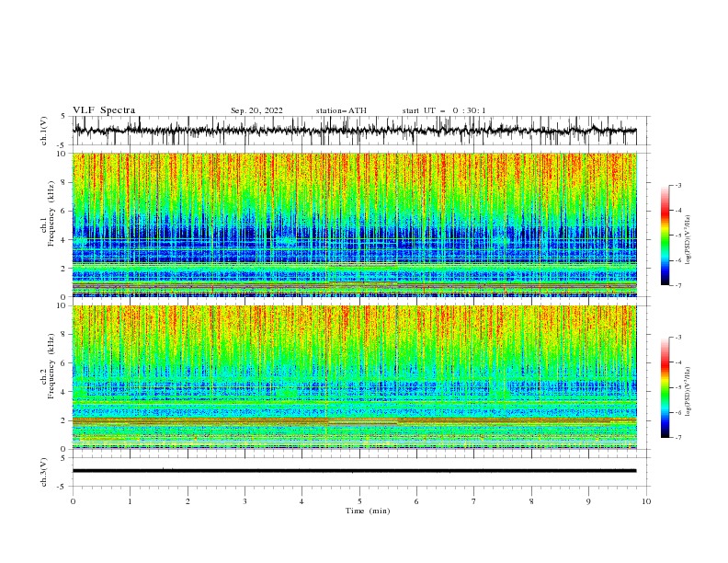Click the ch.2 spectrogram color scale bar
The width and height of the screenshot is (728, 563).
tap(665, 387)
